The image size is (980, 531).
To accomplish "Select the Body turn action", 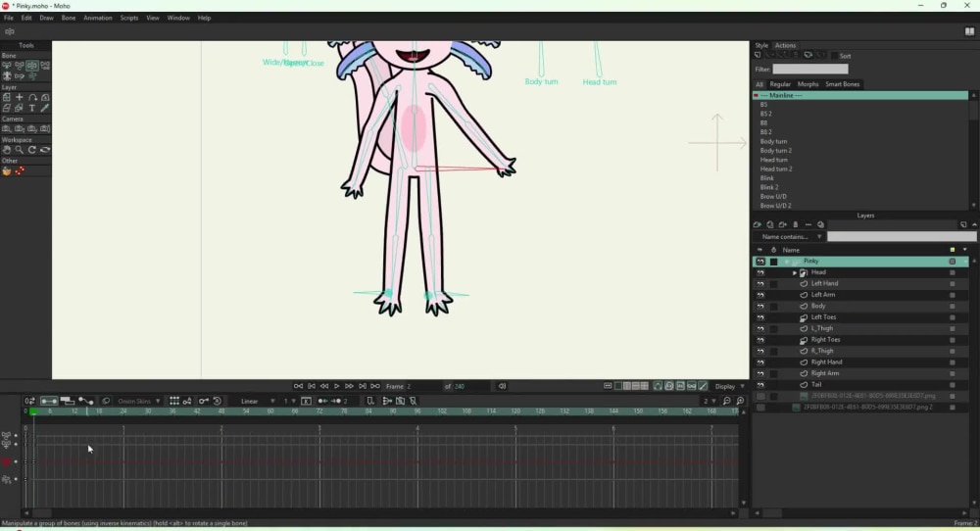I will [774, 141].
